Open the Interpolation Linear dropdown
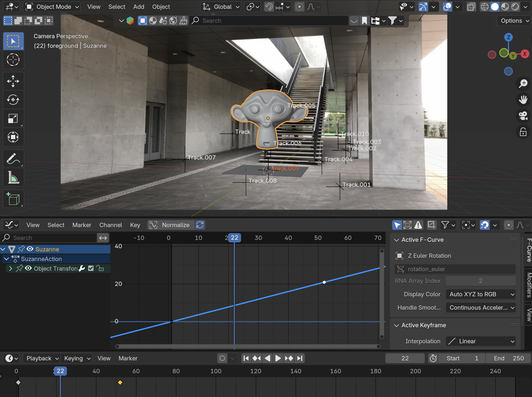 point(480,341)
